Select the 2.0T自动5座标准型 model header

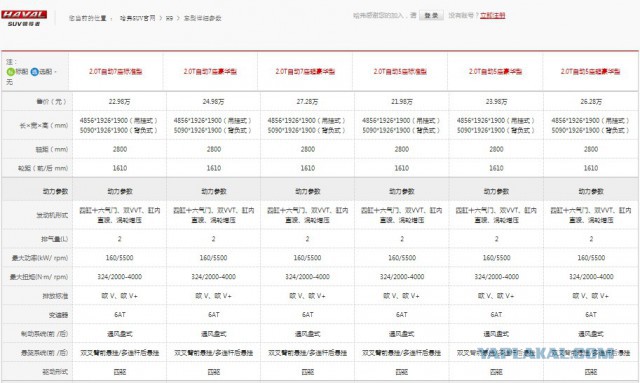tap(400, 71)
